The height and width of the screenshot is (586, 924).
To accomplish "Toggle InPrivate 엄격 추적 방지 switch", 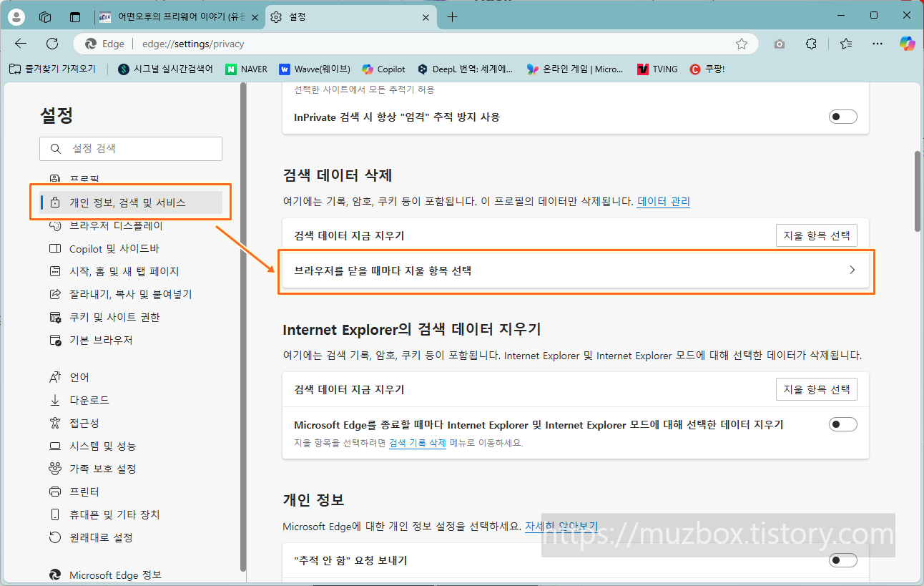I will [x=842, y=117].
